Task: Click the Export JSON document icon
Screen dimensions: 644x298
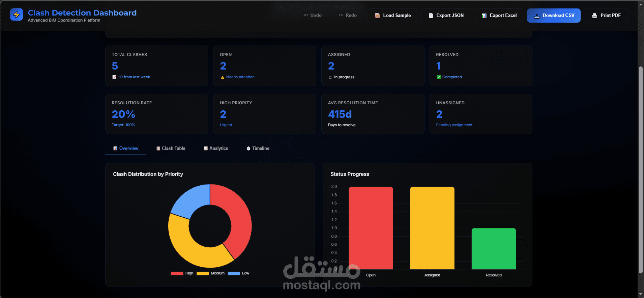Action: 431,16
